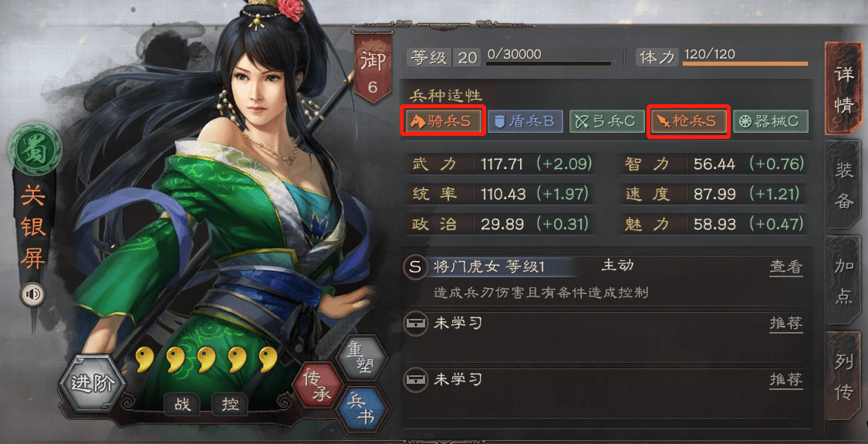Switch to the 加点 tab

pyautogui.click(x=843, y=280)
